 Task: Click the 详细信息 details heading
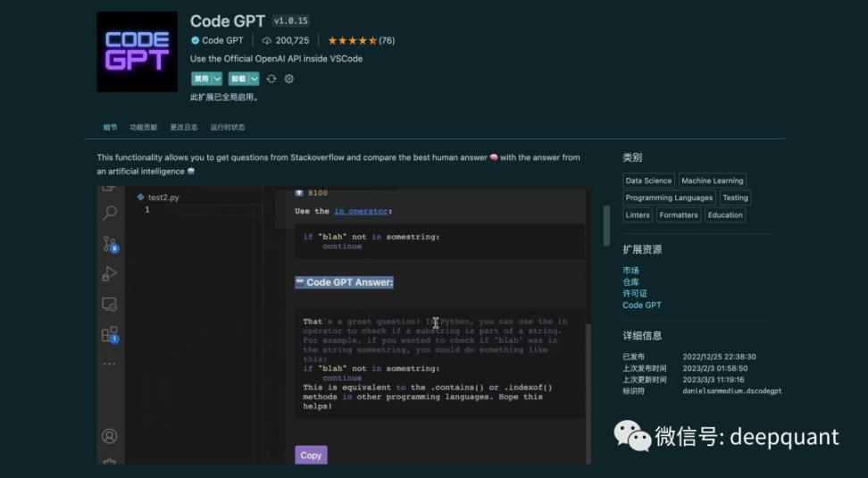click(x=642, y=336)
